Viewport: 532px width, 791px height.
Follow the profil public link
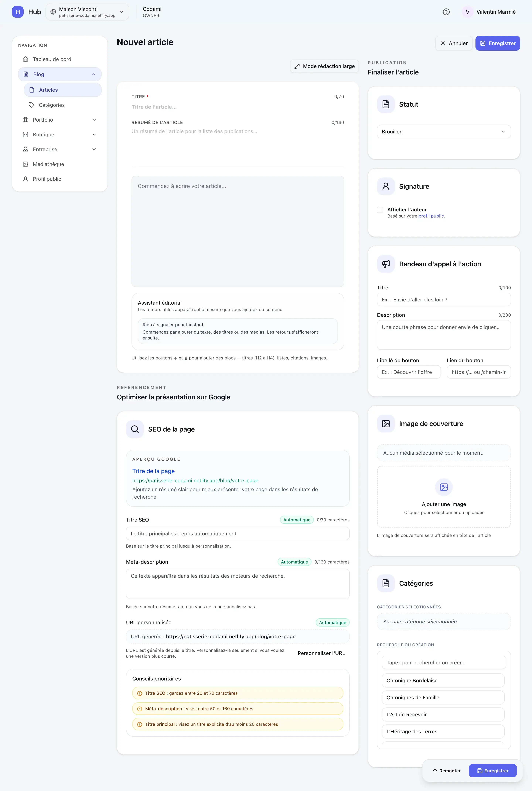pyautogui.click(x=431, y=216)
